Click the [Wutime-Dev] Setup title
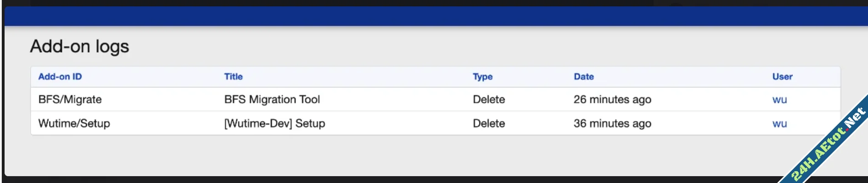The width and height of the screenshot is (868, 183). click(x=274, y=124)
